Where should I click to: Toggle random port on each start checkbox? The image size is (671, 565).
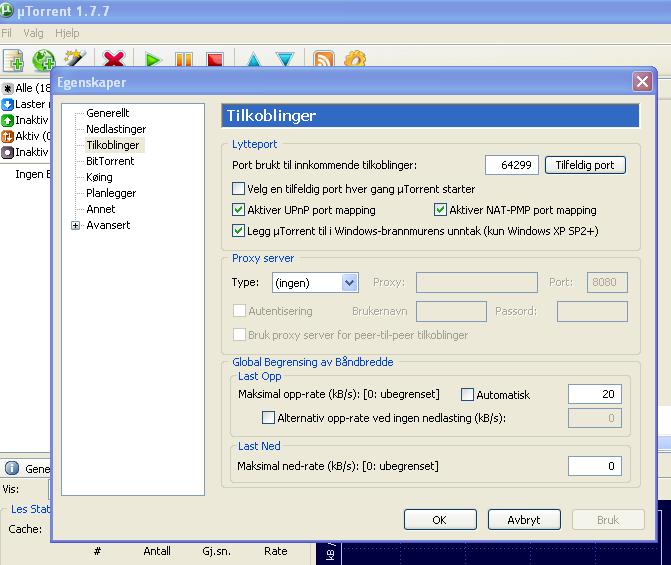pyautogui.click(x=238, y=188)
